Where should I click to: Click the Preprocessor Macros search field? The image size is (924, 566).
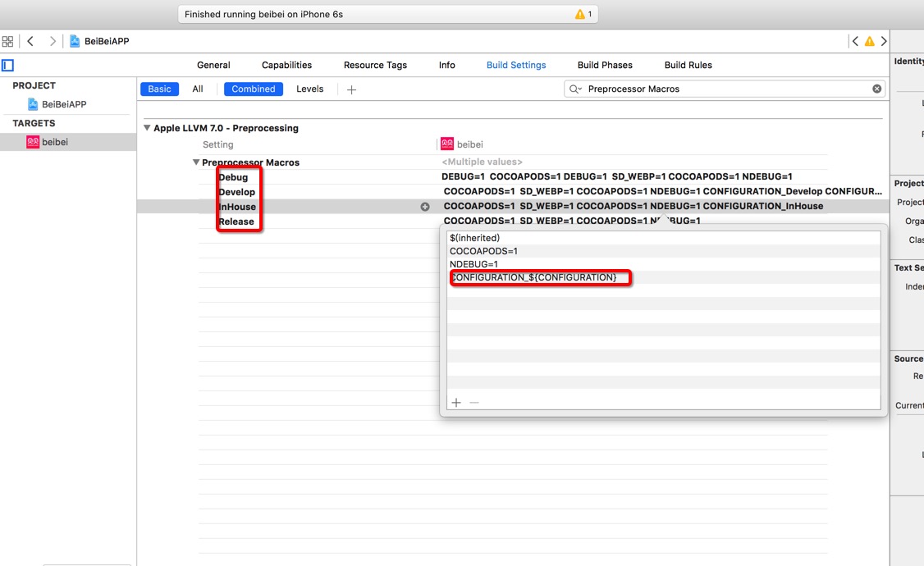(725, 89)
